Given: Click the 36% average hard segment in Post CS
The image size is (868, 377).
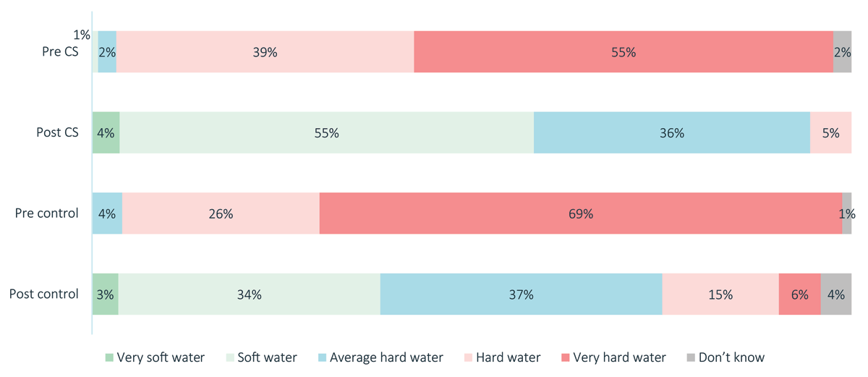Looking at the screenshot, I should 671,132.
